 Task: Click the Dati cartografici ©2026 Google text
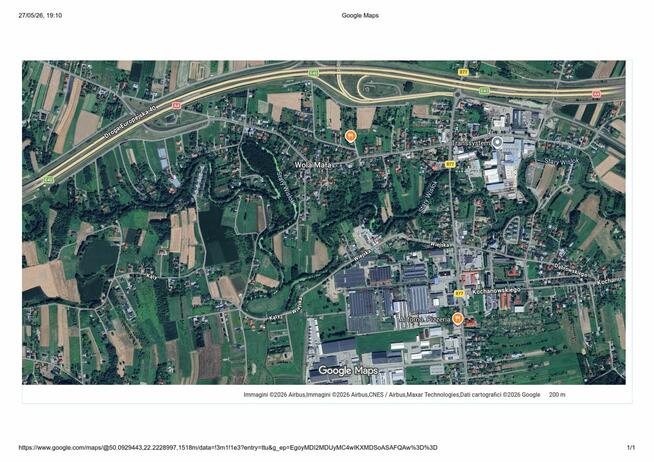click(x=500, y=394)
